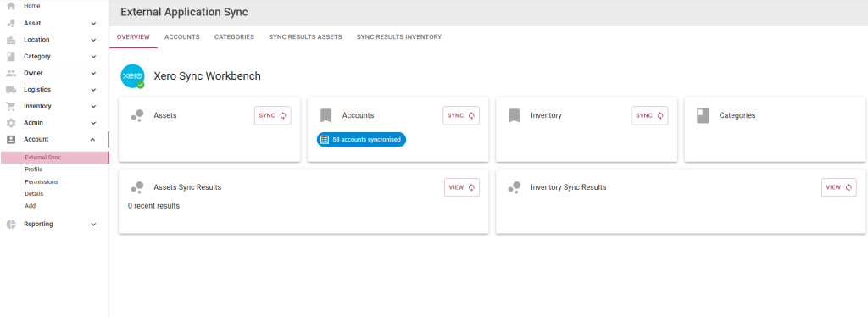Image resolution: width=868 pixels, height=317 pixels.
Task: Open the Sync Results Inventory tab
Action: 399,37
